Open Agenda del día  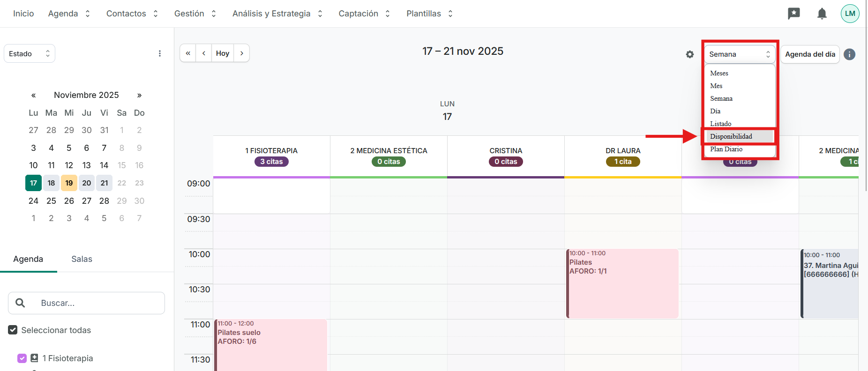coord(809,54)
